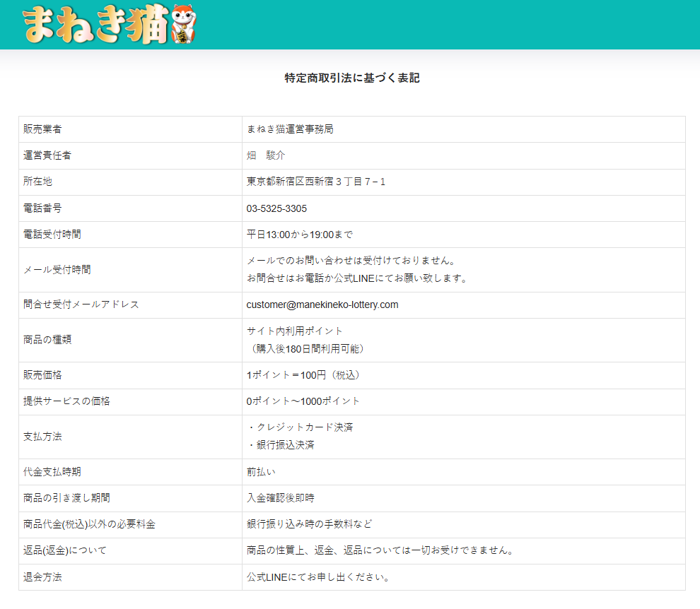
Task: Click the lucky cat mascot icon
Action: click(x=184, y=27)
